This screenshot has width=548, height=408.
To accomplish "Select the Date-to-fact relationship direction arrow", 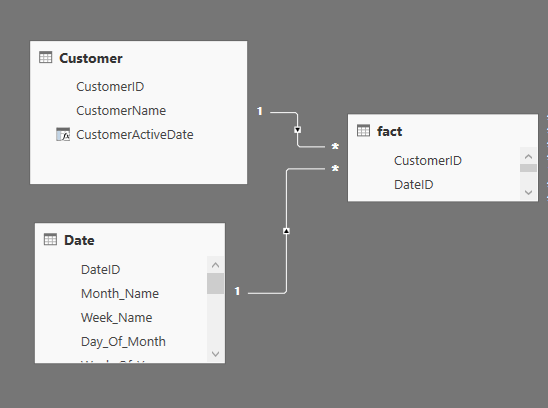I will [286, 231].
